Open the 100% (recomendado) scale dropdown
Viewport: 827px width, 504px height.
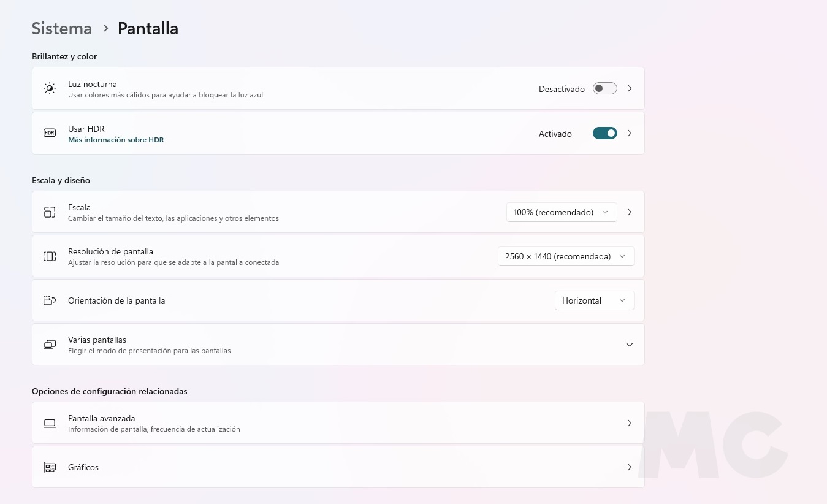point(561,212)
